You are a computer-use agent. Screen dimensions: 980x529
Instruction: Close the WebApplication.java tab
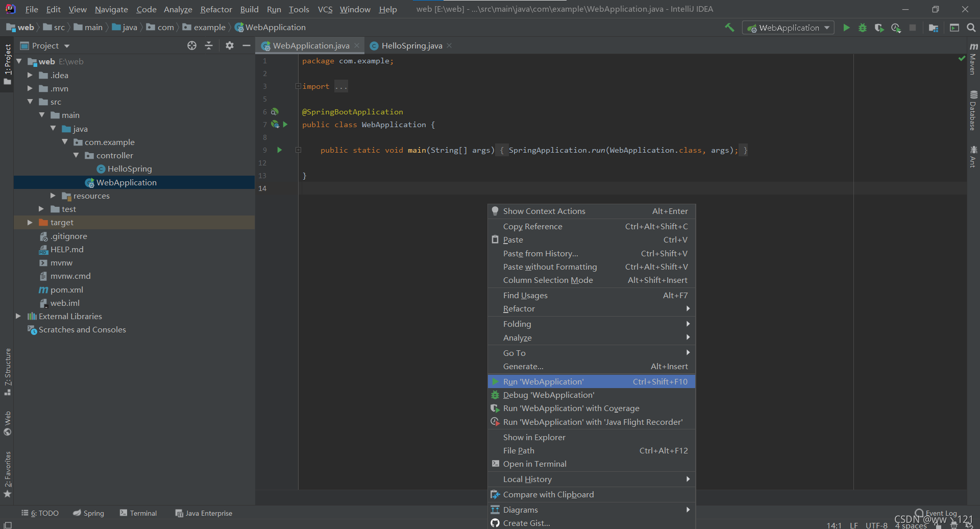click(x=357, y=45)
